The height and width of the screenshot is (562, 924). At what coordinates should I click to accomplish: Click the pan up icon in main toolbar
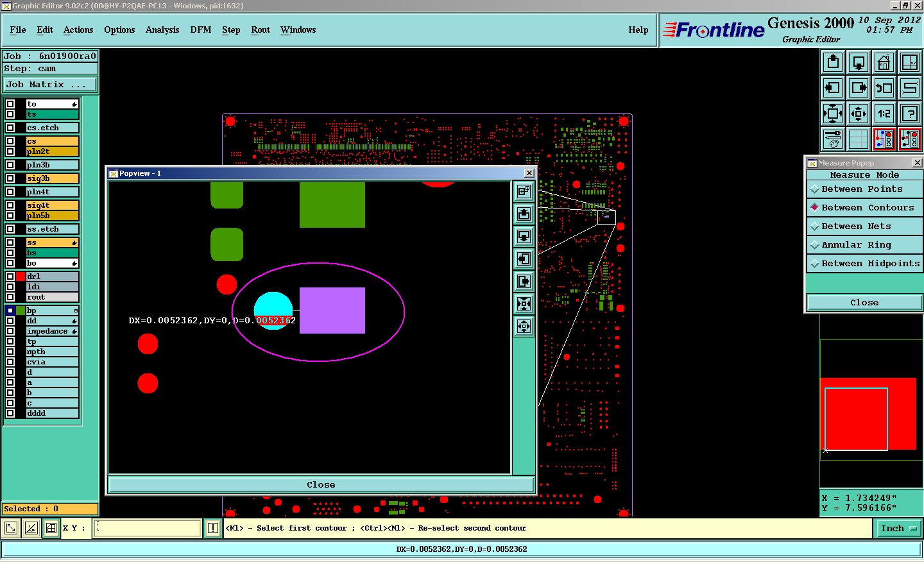click(833, 62)
